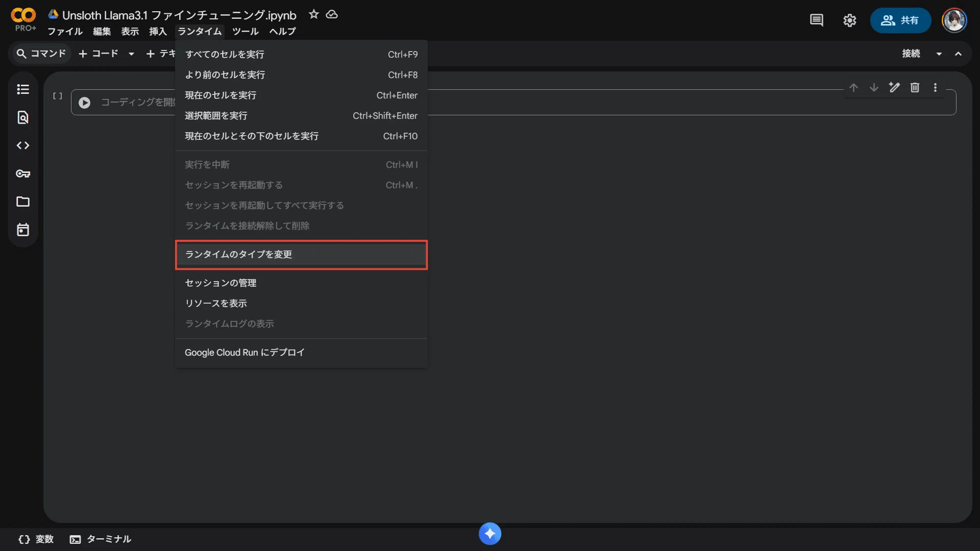Viewport: 980px width, 551px height.
Task: Open the variables panel at the bottom
Action: pyautogui.click(x=36, y=539)
